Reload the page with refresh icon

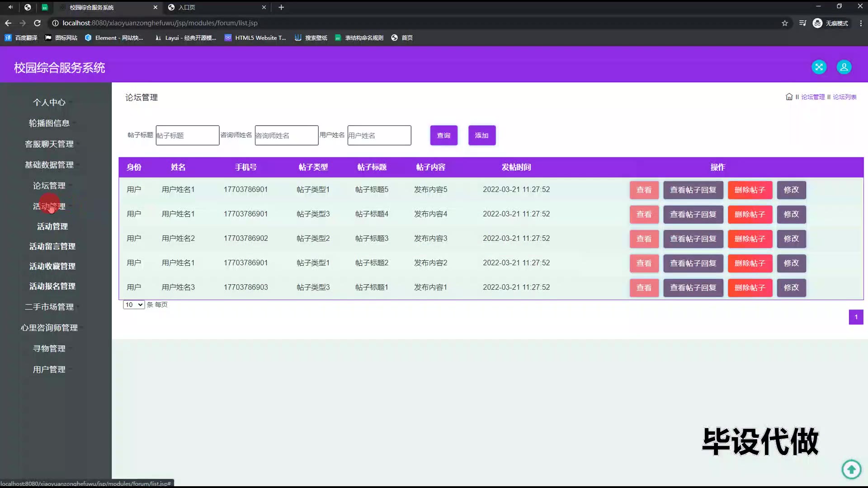38,23
